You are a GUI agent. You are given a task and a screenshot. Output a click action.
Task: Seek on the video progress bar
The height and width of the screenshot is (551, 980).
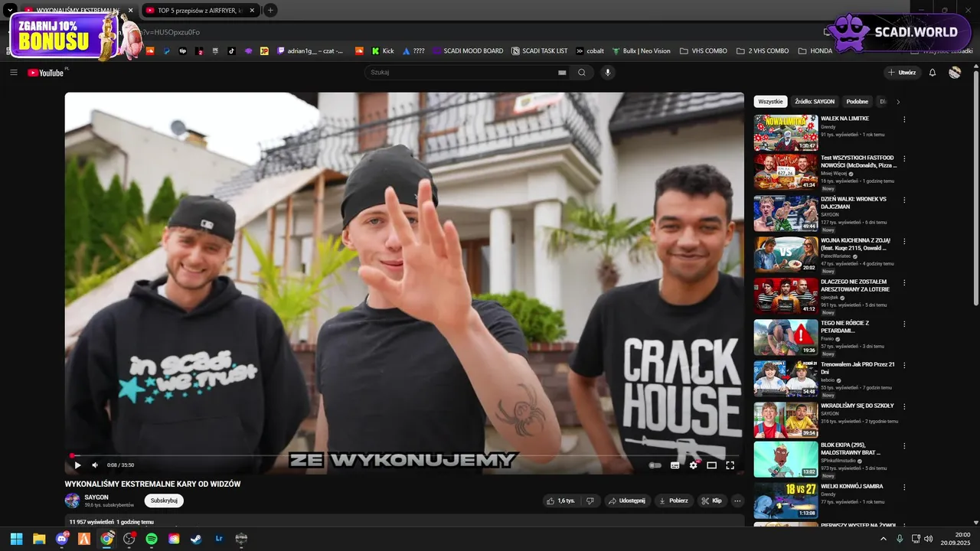tap(404, 455)
